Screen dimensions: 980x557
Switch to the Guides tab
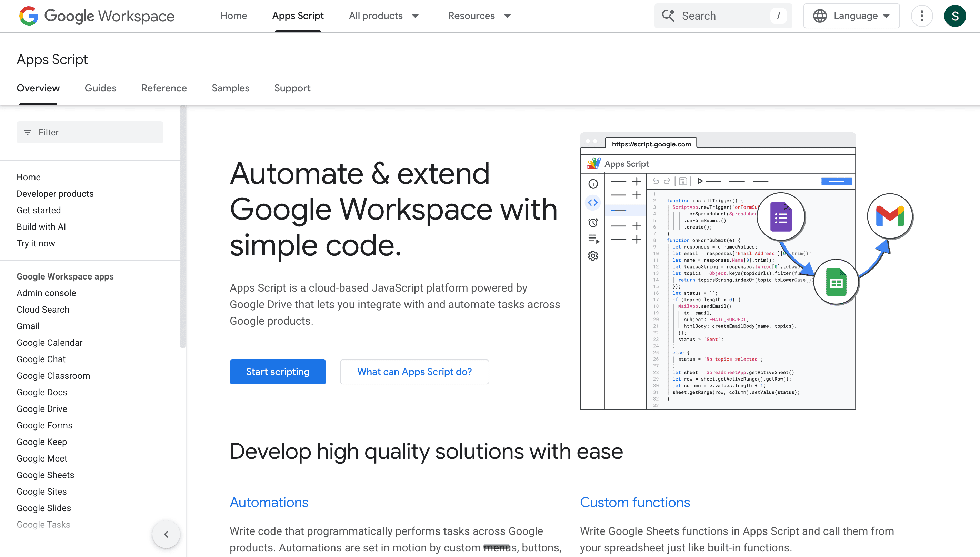click(x=100, y=88)
